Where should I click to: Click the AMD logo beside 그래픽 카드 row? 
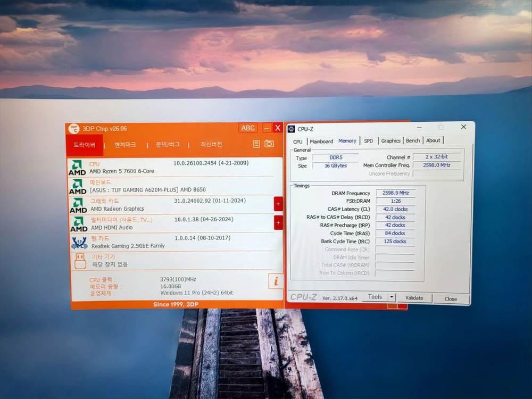[78, 205]
